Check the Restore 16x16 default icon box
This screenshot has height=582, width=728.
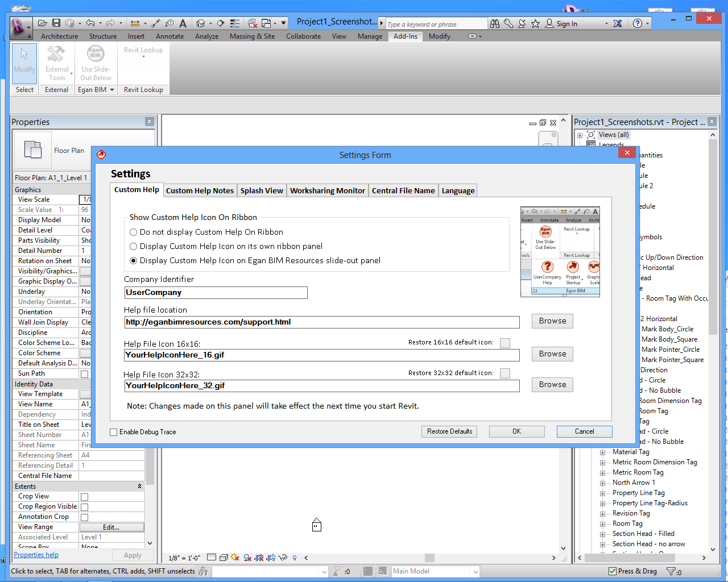pos(505,343)
